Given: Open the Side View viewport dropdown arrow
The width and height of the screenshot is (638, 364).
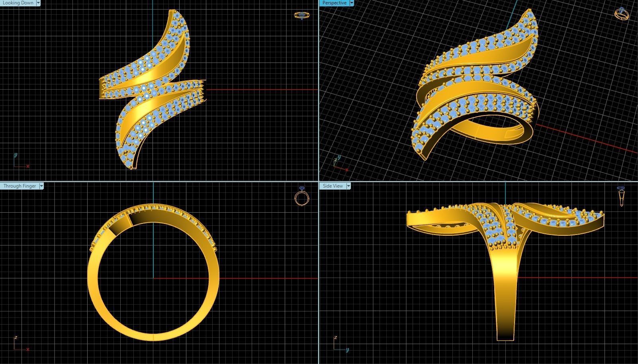Looking at the screenshot, I should point(348,186).
